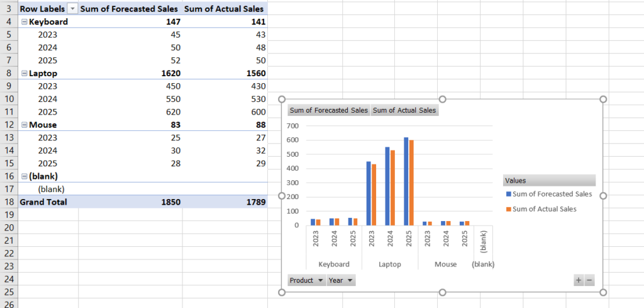The width and height of the screenshot is (644, 308).
Task: Click the Laptop category label on chart axis
Action: coord(390,264)
